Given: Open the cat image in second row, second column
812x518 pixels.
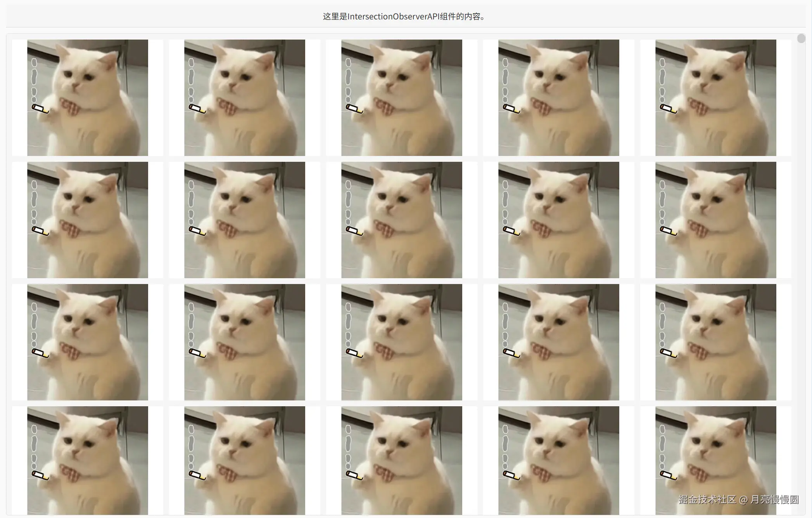Looking at the screenshot, I should click(x=245, y=220).
